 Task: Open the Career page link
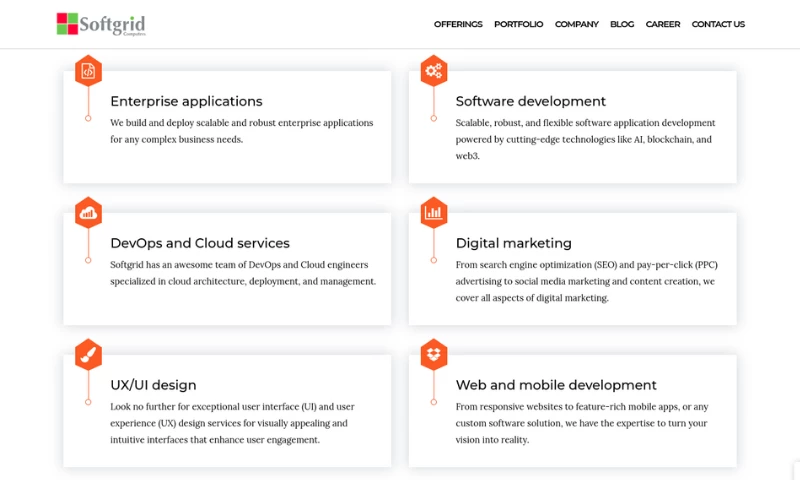(x=662, y=24)
